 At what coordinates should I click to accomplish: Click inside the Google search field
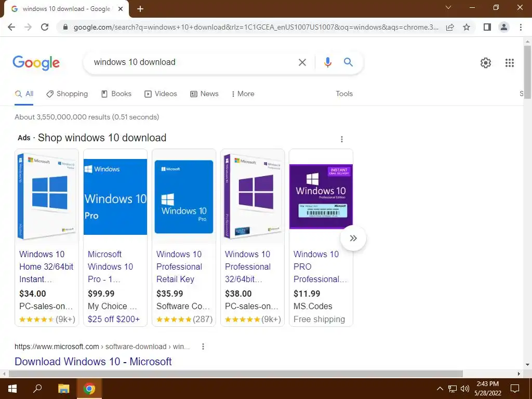pos(190,62)
